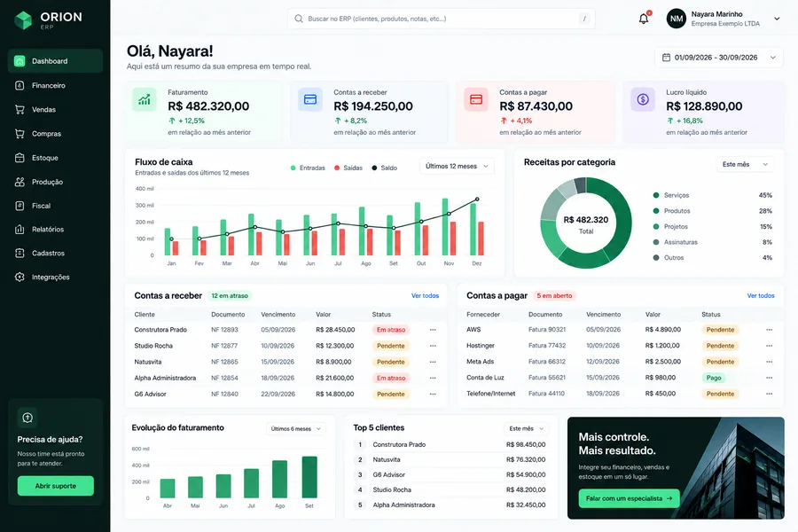
Task: Click the Contas a receber card icon
Action: pyautogui.click(x=310, y=99)
